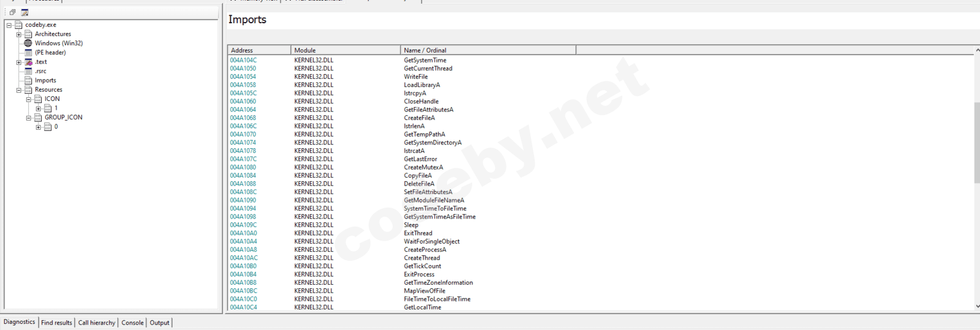The height and width of the screenshot is (330, 980).
Task: Sort by the Name / Ordinal column header
Action: [x=488, y=50]
